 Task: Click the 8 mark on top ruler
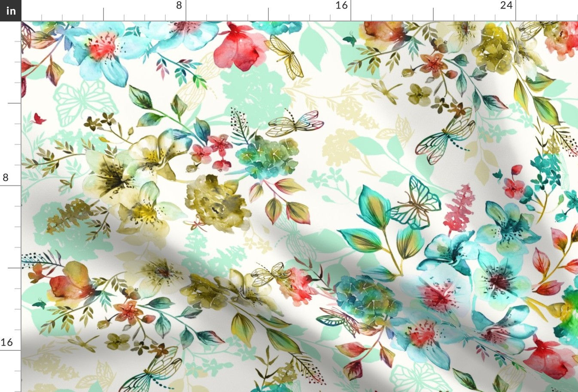179,6
